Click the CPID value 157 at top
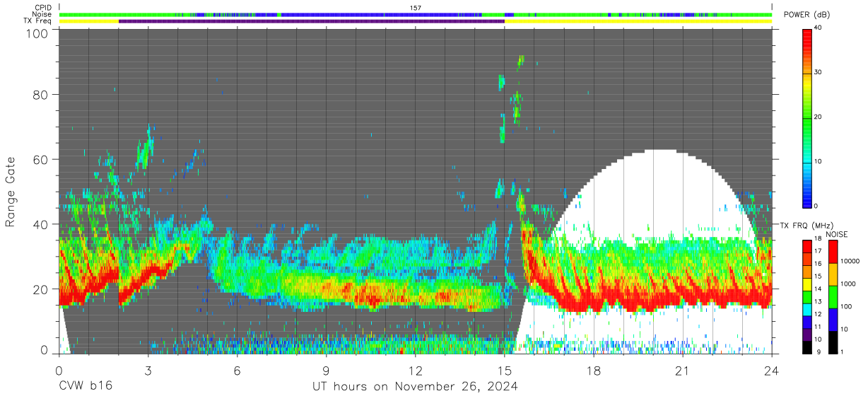 click(416, 8)
